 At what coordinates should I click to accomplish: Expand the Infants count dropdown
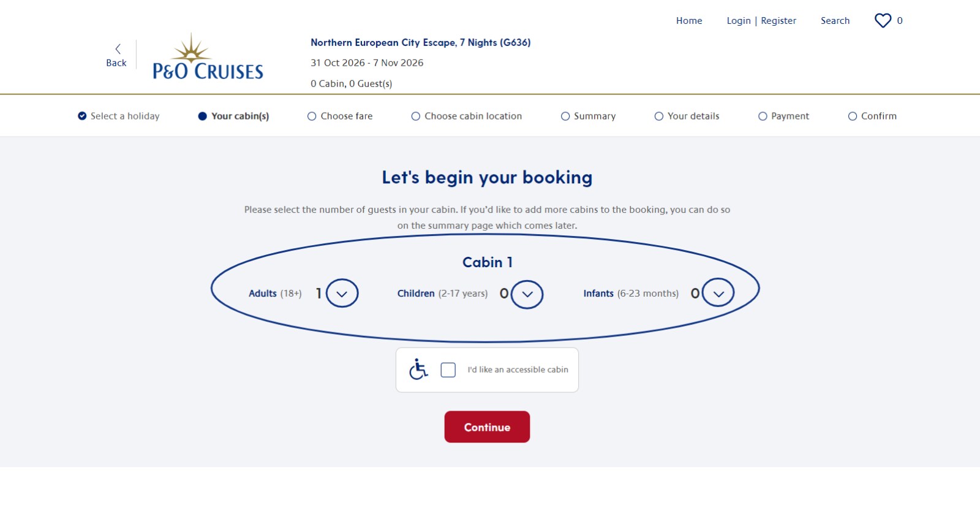718,294
